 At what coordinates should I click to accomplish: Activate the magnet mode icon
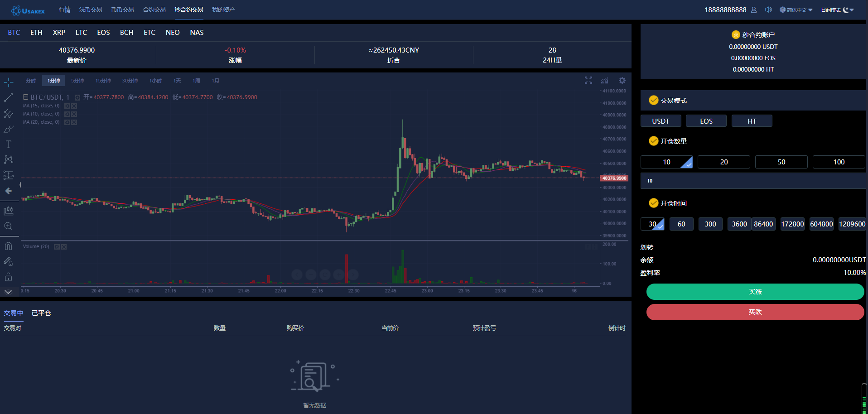pos(8,246)
